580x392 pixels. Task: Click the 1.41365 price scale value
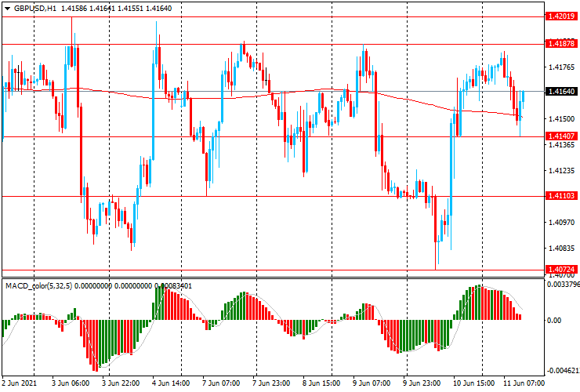pyautogui.click(x=562, y=145)
